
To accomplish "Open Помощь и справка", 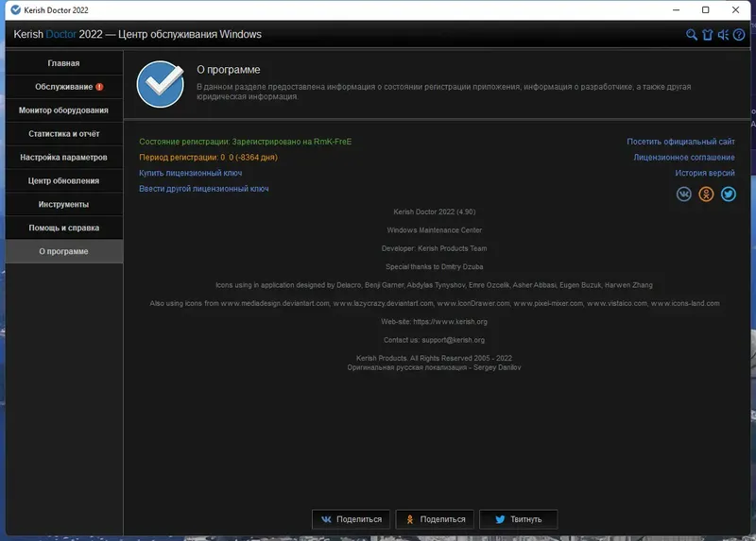I will click(64, 228).
